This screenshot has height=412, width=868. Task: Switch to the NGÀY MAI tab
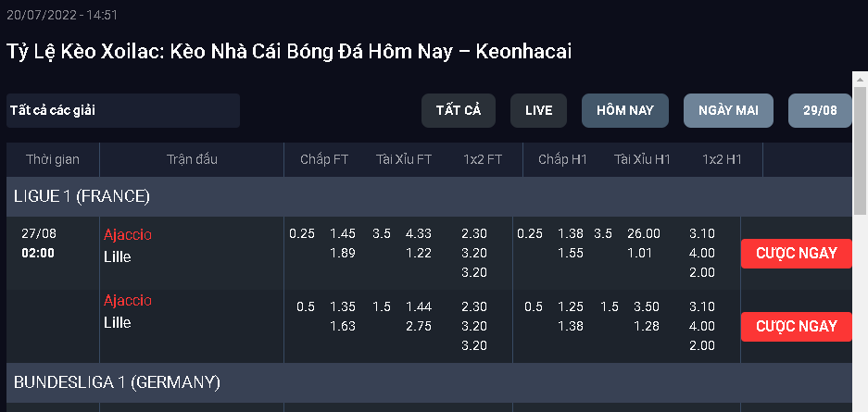(728, 111)
